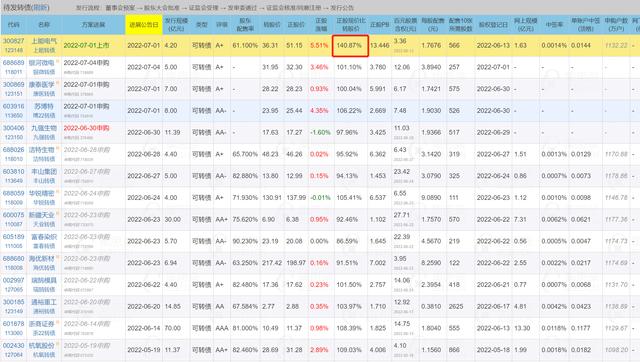Open stock code 601878 link
This screenshot has width=640, height=362.
pos(13,324)
